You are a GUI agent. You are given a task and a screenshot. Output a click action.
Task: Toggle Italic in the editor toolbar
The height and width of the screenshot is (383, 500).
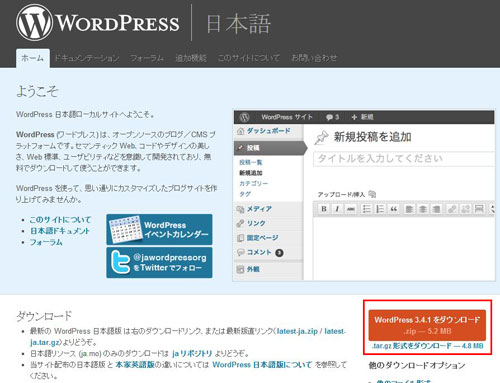[x=337, y=209]
